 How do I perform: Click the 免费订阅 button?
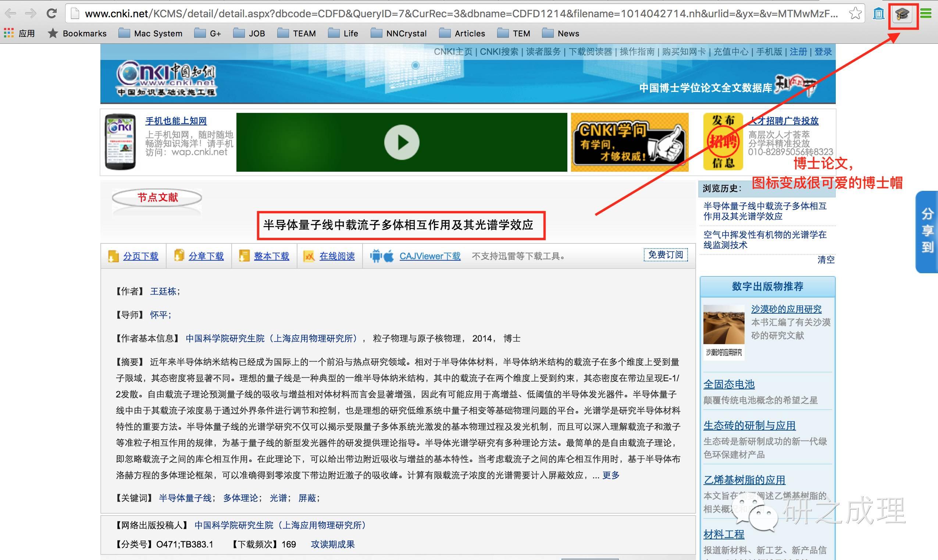pyautogui.click(x=666, y=255)
